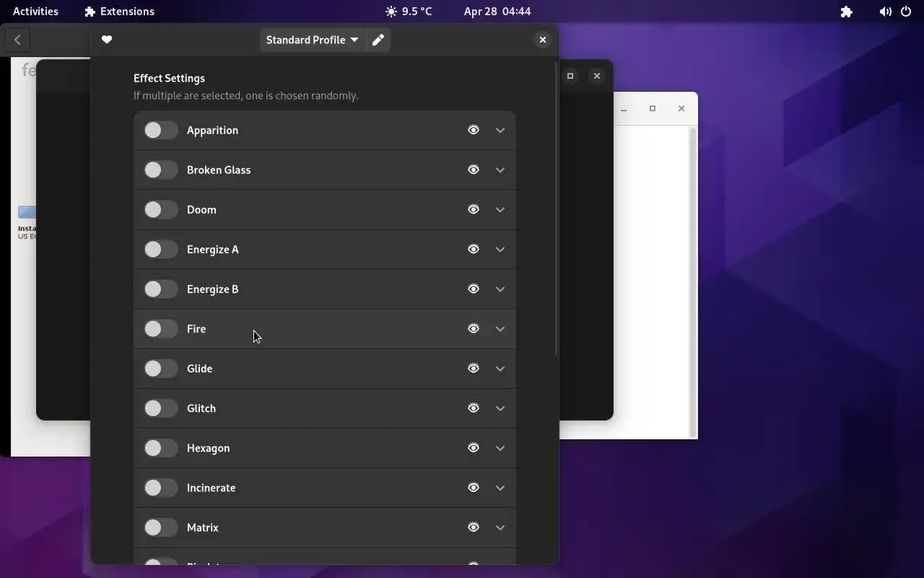The image size is (924, 578).
Task: Expand the Matrix settings chevron
Action: point(500,527)
